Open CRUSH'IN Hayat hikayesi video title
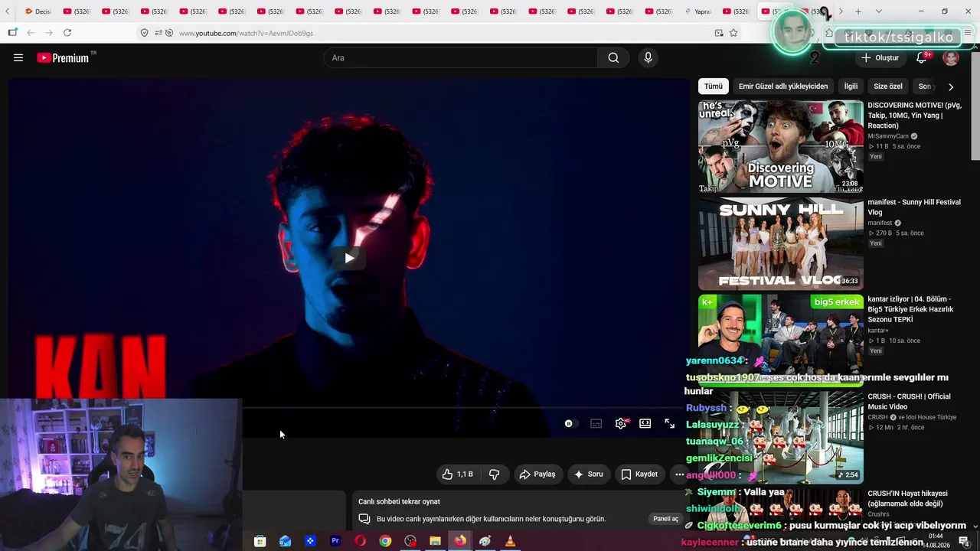 click(908, 499)
